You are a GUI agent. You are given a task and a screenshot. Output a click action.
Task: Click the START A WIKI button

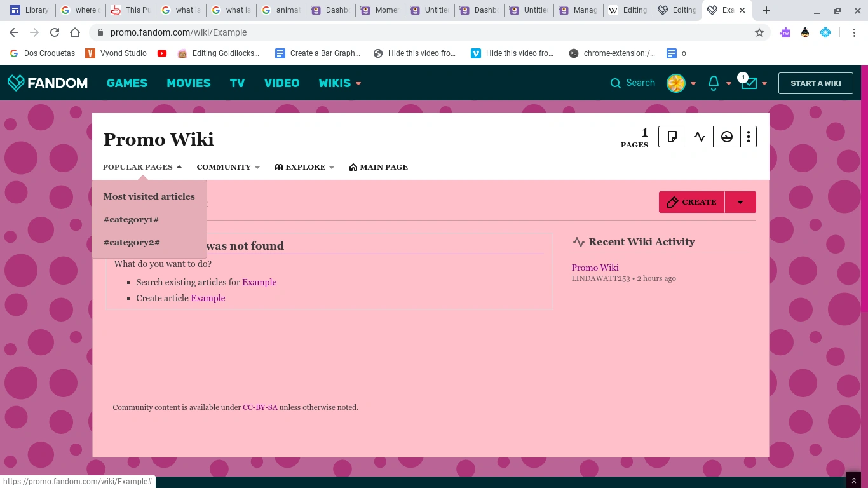(x=816, y=83)
